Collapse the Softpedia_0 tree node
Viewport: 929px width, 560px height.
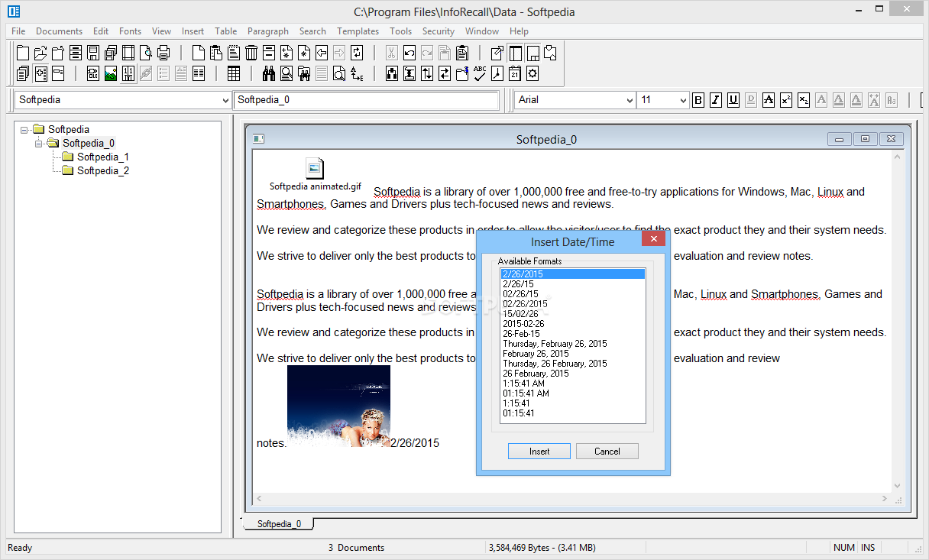pos(39,143)
